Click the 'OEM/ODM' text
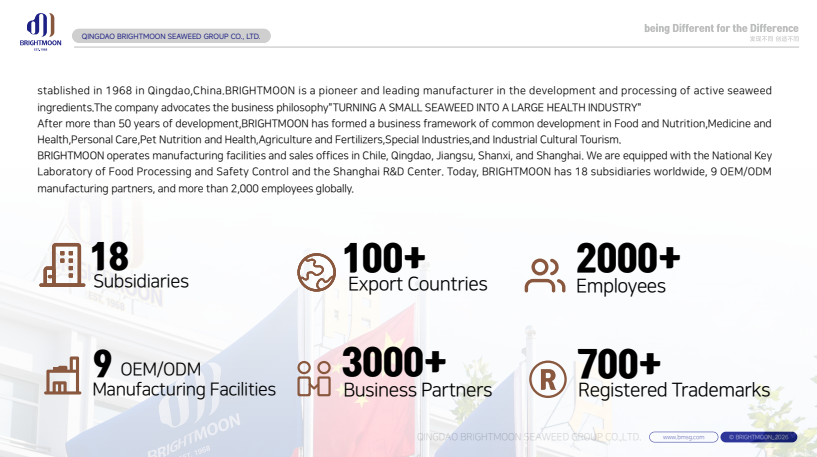This screenshot has height=457, width=817. 160,369
